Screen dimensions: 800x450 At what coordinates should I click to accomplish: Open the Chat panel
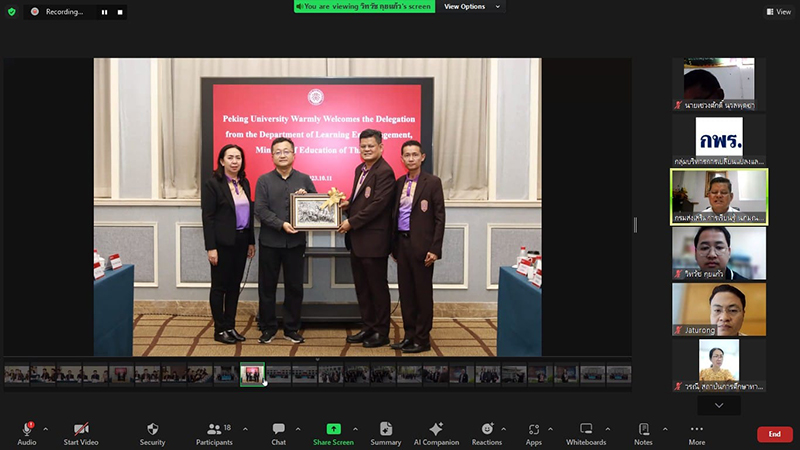(279, 434)
